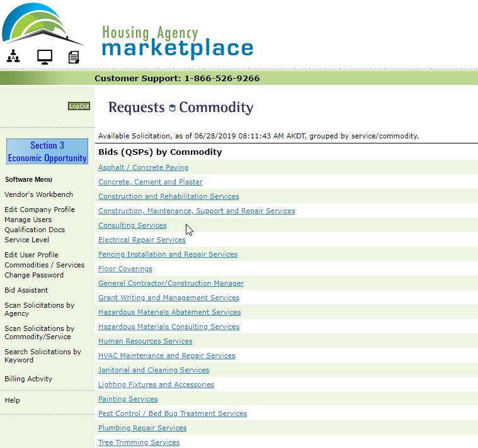Open Lighting Fixtures and Accessories link

coord(156,384)
